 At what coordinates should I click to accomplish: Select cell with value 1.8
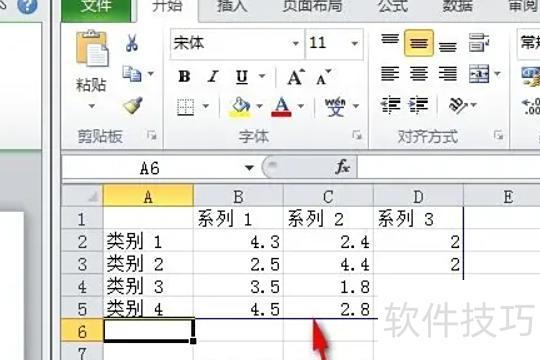(x=328, y=286)
